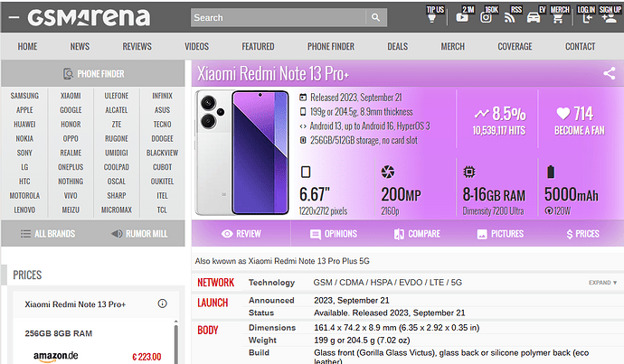Click the Log In icon

588,18
